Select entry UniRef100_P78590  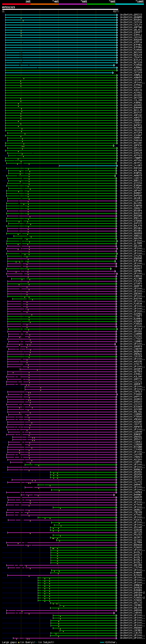pyautogui.click(x=131, y=417)
